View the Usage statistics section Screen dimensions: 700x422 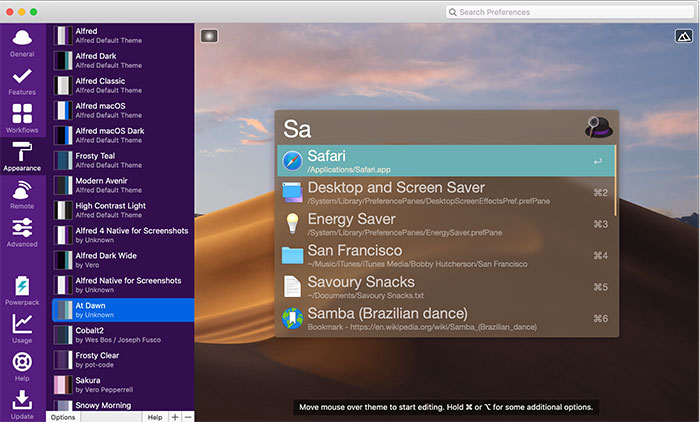(x=22, y=328)
